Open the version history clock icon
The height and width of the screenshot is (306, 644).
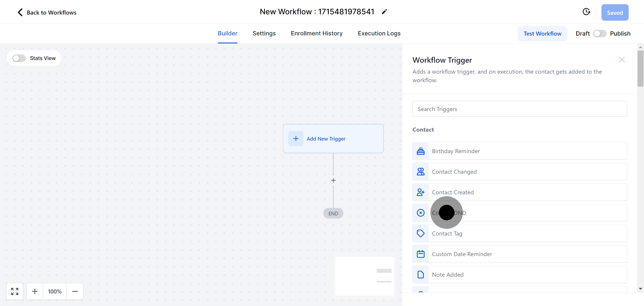pyautogui.click(x=586, y=12)
